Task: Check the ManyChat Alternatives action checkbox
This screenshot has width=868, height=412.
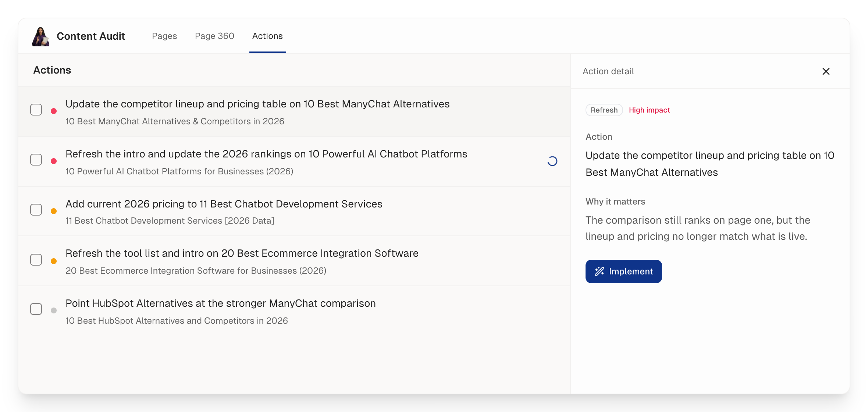Action: pos(36,110)
